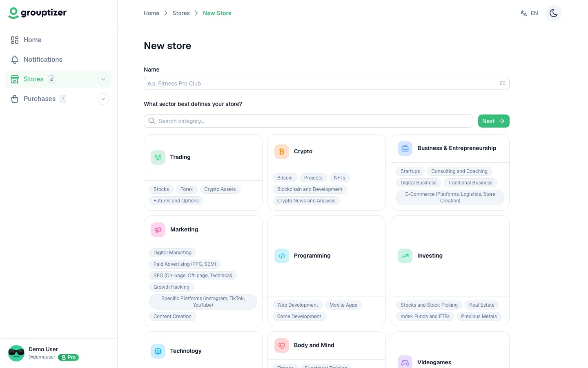The width and height of the screenshot is (588, 368).
Task: Select the Paid Advertising (PPC, SEM) tag
Action: [x=185, y=264]
